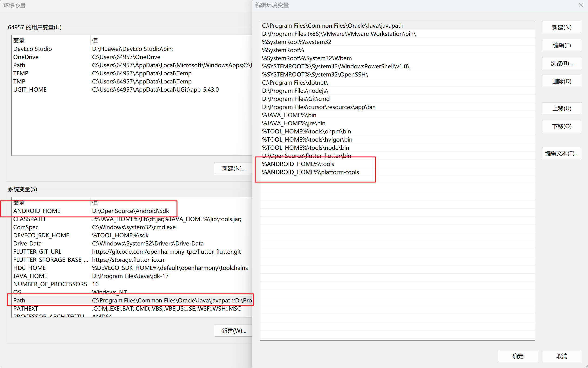
Task: Click the user variables 新建(N)... button
Action: [233, 168]
